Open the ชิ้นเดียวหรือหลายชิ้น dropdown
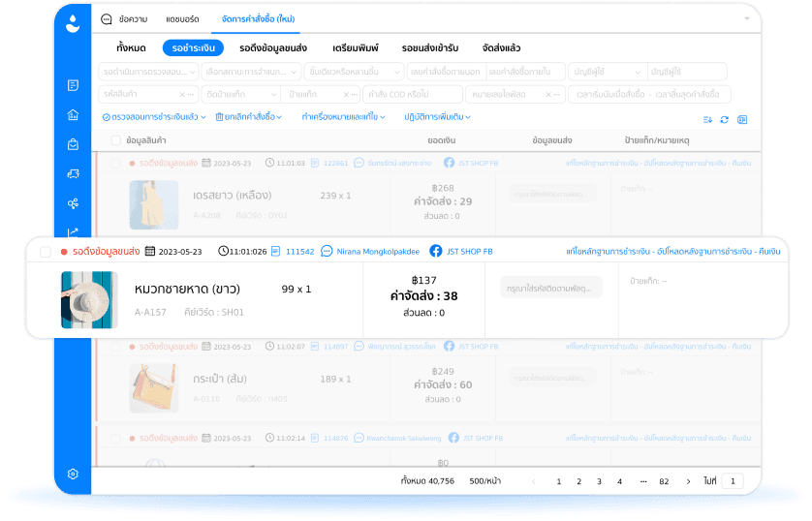The height and width of the screenshot is (521, 812). (354, 72)
